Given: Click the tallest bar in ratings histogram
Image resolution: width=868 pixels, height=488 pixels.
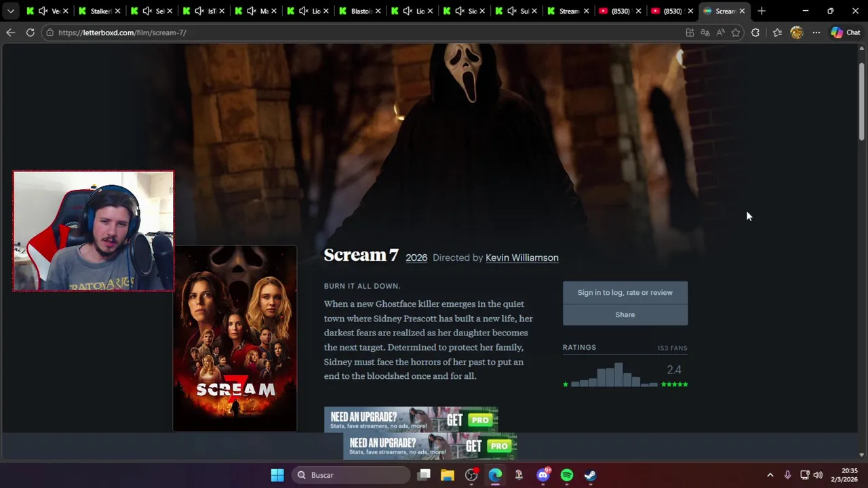Looking at the screenshot, I should coord(618,375).
